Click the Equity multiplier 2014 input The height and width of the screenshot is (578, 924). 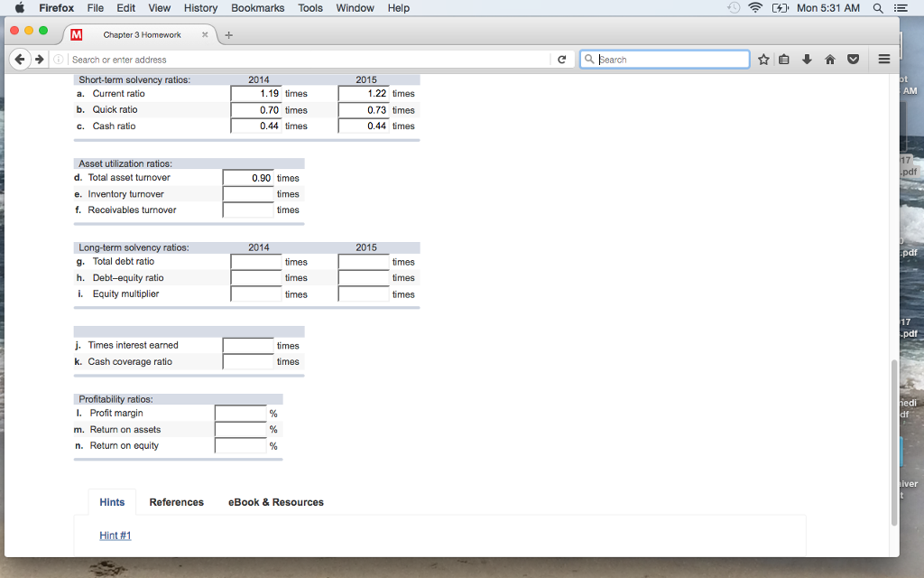(x=255, y=294)
